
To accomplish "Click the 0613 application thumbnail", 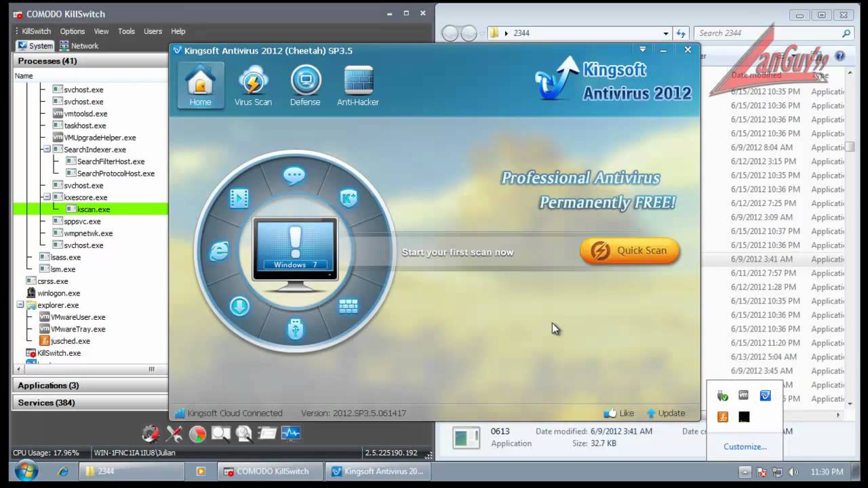I will 467,437.
